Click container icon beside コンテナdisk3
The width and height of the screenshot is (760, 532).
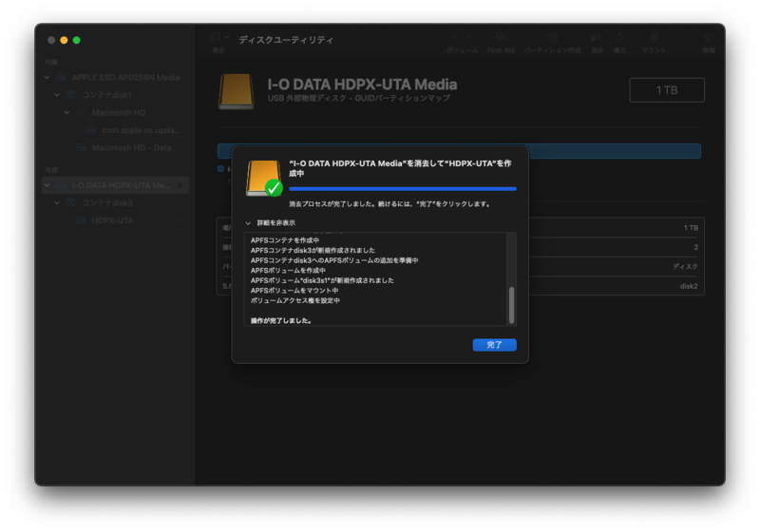[70, 202]
